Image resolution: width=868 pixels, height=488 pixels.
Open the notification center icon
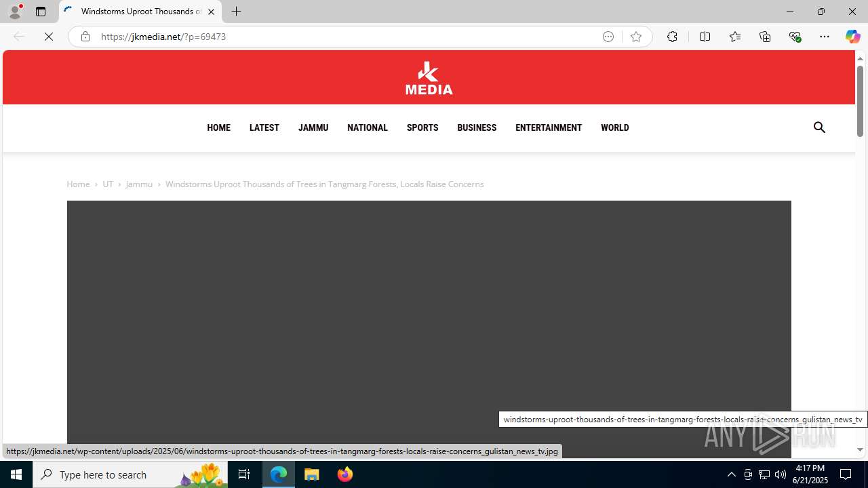pyautogui.click(x=846, y=474)
